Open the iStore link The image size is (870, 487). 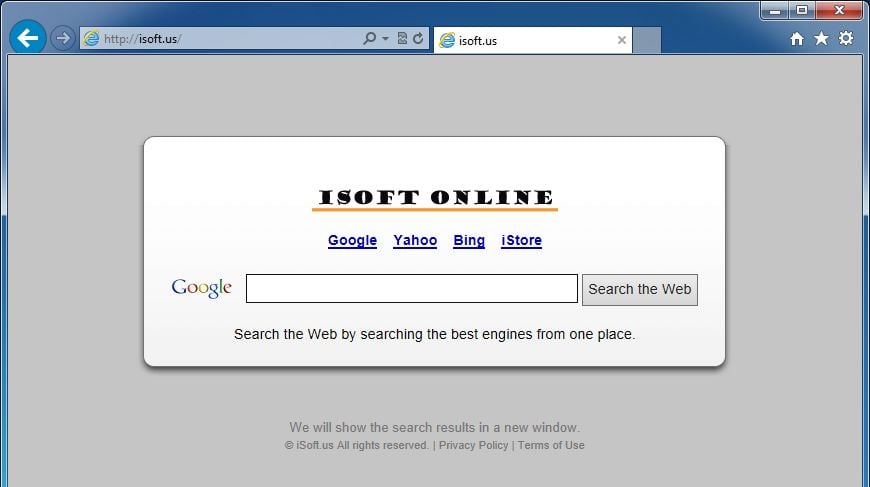coord(521,240)
